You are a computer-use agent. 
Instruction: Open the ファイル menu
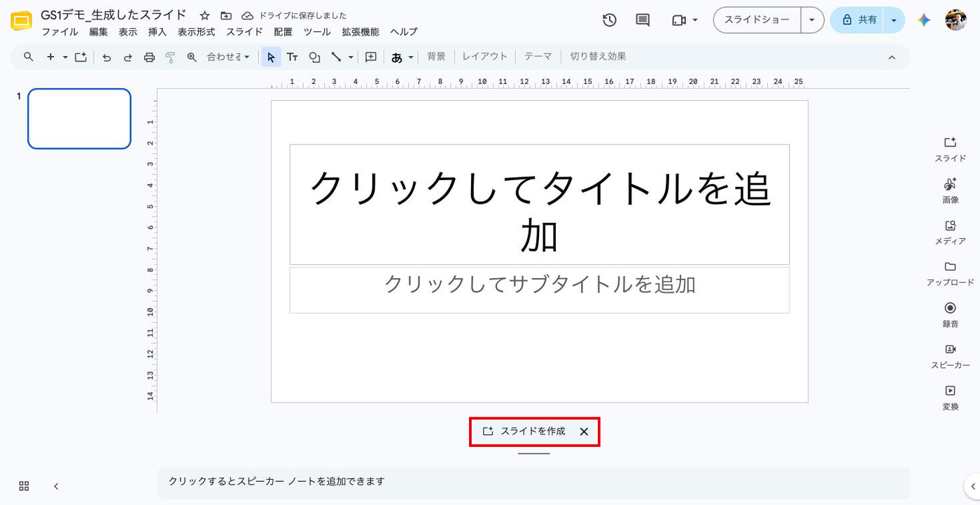pos(60,32)
